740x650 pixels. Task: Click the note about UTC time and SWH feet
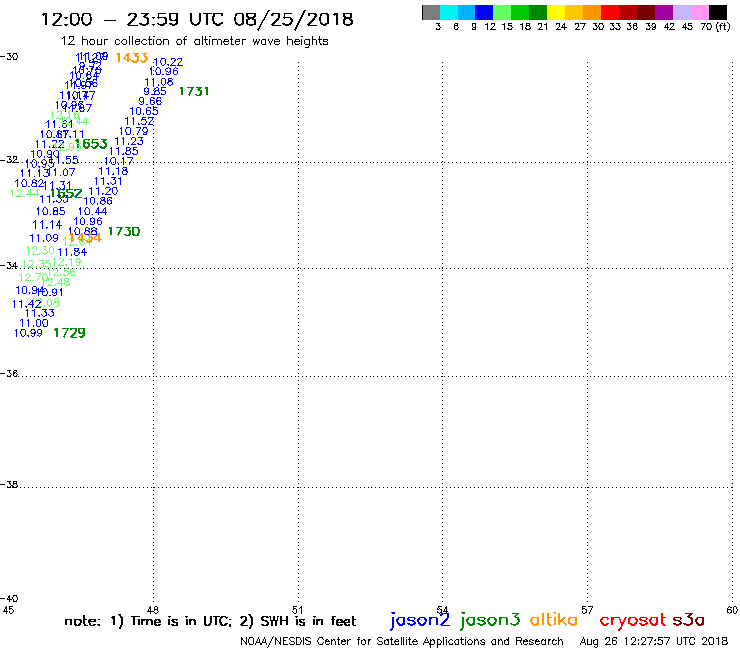210,621
